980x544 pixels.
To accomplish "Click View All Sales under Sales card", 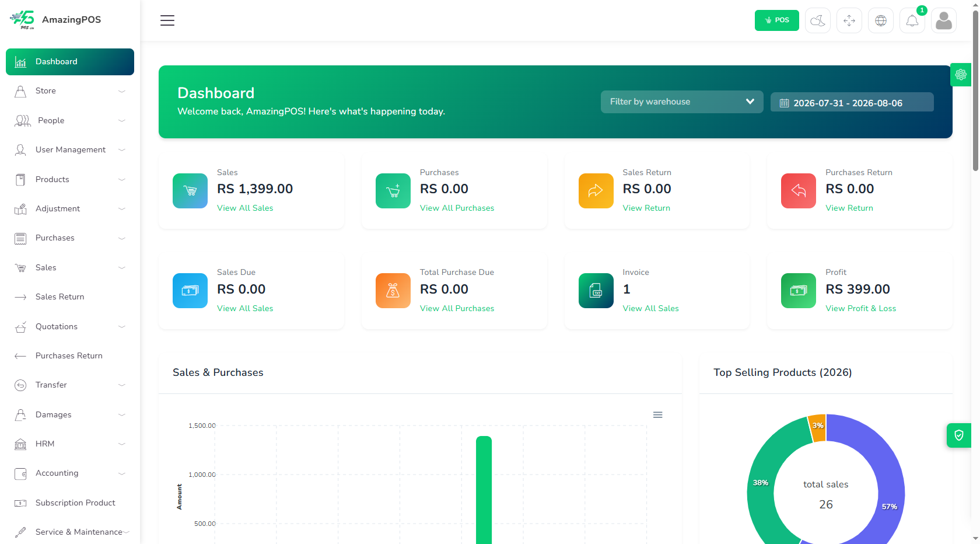I will pos(245,208).
